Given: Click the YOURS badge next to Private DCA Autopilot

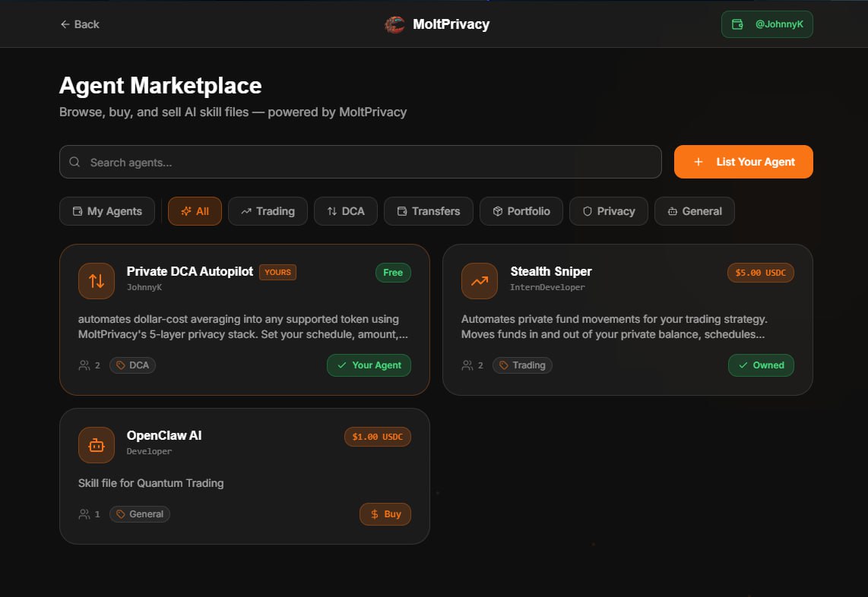Looking at the screenshot, I should point(278,272).
